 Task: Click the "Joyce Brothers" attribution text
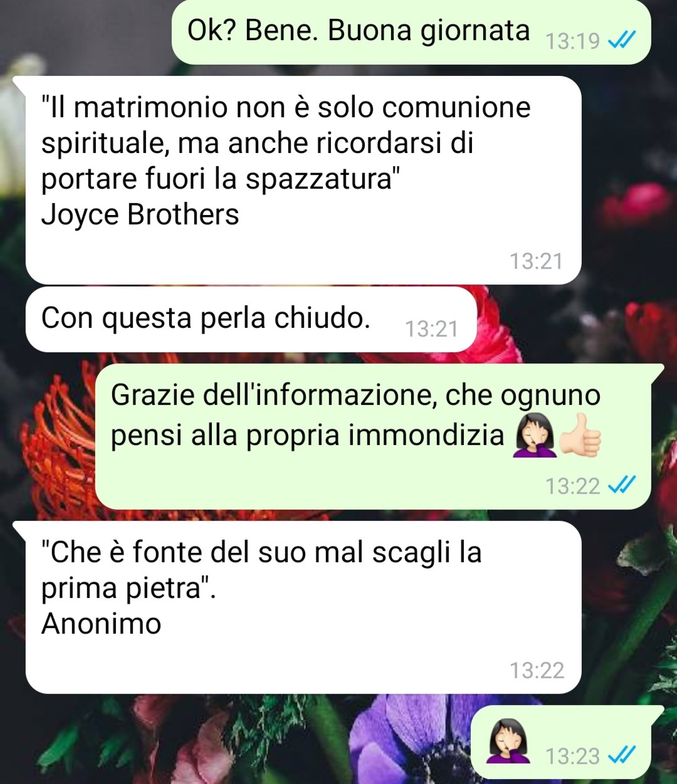tap(140, 215)
